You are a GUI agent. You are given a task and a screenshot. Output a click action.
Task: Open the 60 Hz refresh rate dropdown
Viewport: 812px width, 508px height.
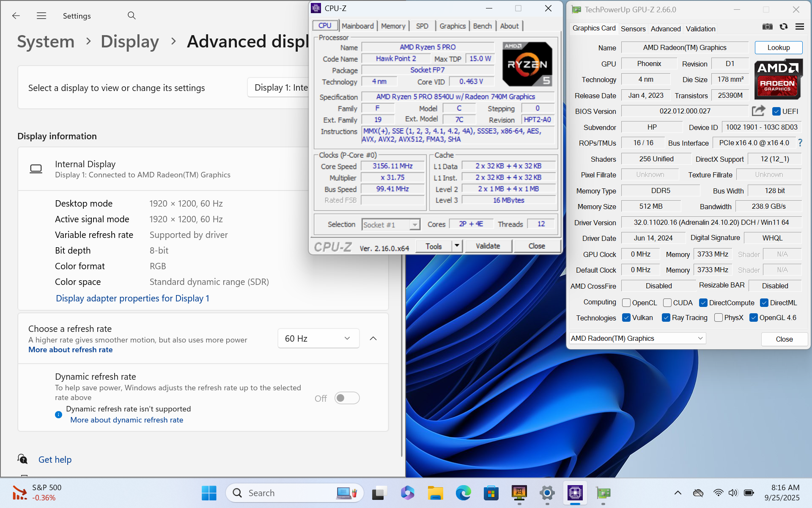click(x=318, y=338)
